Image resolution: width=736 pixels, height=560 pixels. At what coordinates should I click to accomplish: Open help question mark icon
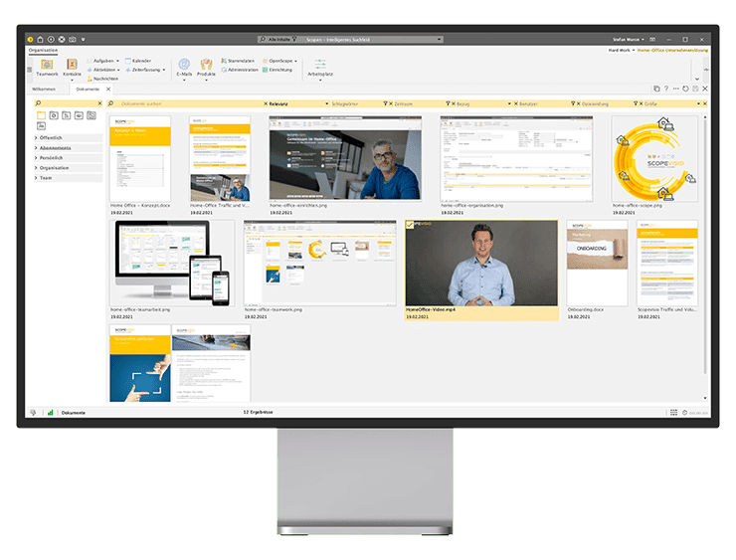pyautogui.click(x=666, y=89)
